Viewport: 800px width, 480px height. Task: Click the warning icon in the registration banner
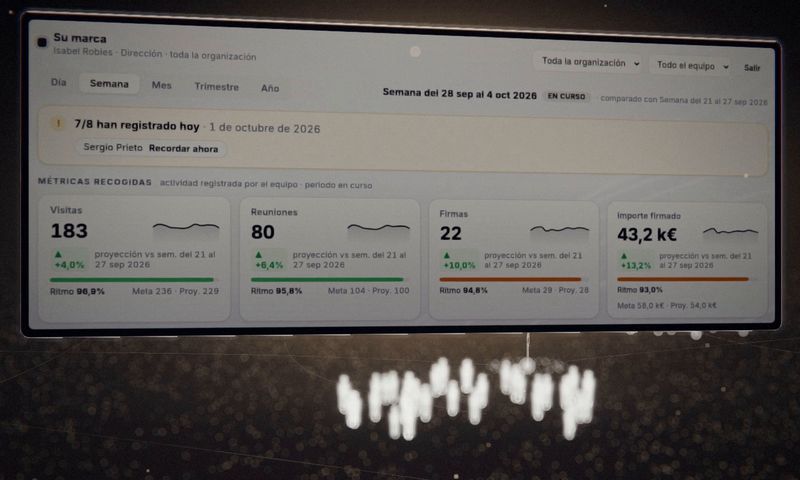pyautogui.click(x=58, y=123)
